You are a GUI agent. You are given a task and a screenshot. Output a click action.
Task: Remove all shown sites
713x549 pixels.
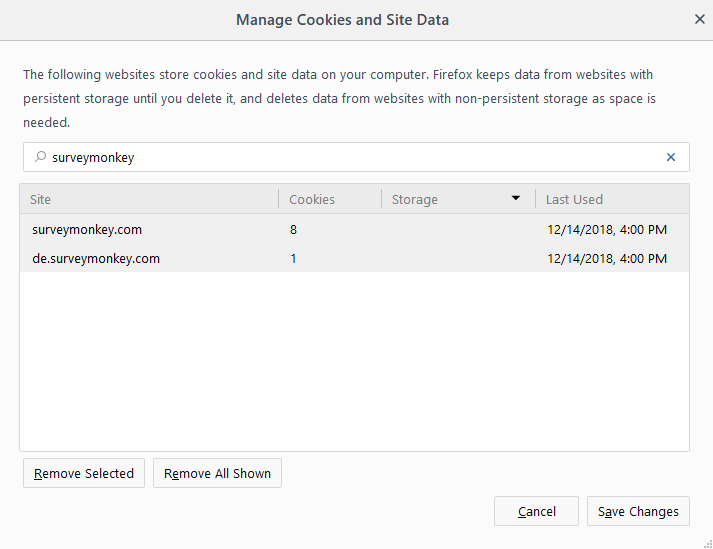(217, 473)
